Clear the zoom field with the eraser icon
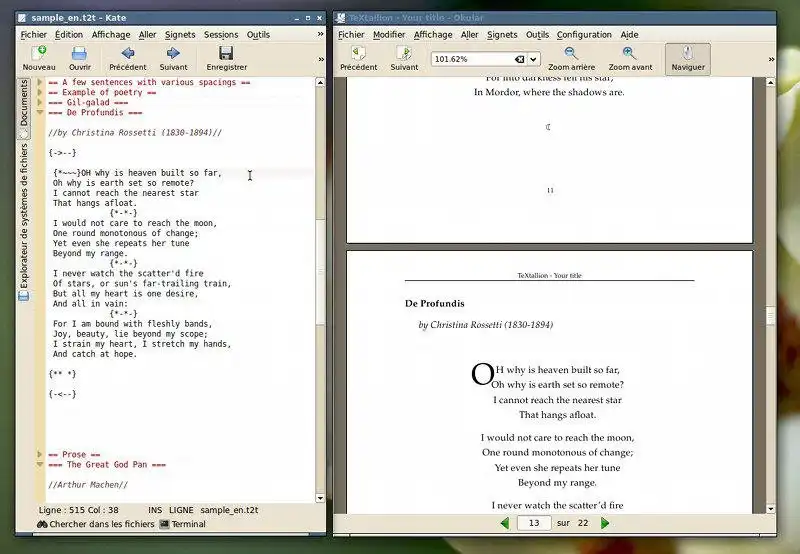Screen dimensions: 800x554 (x=519, y=59)
